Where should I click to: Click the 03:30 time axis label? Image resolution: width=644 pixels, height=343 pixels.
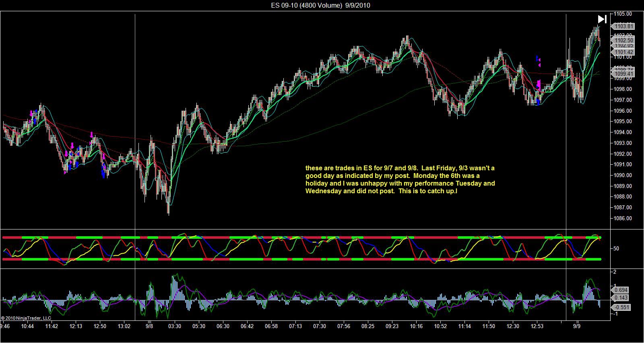(x=175, y=326)
